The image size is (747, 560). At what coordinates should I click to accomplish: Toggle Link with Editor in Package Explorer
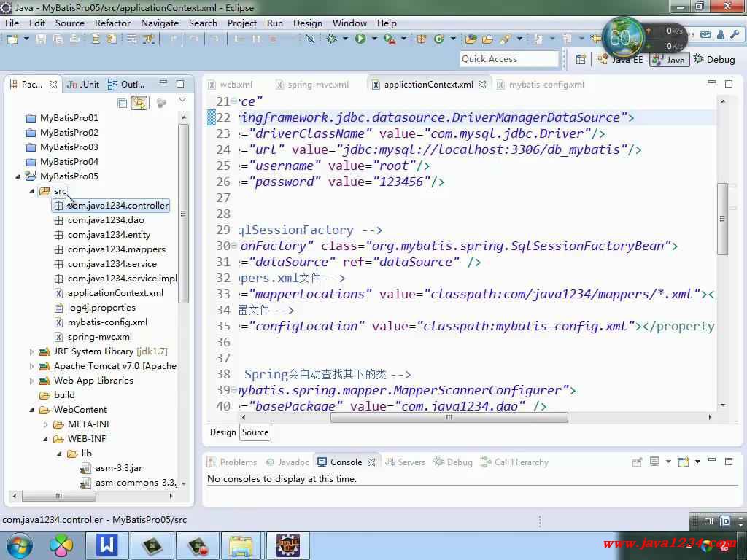(x=139, y=103)
